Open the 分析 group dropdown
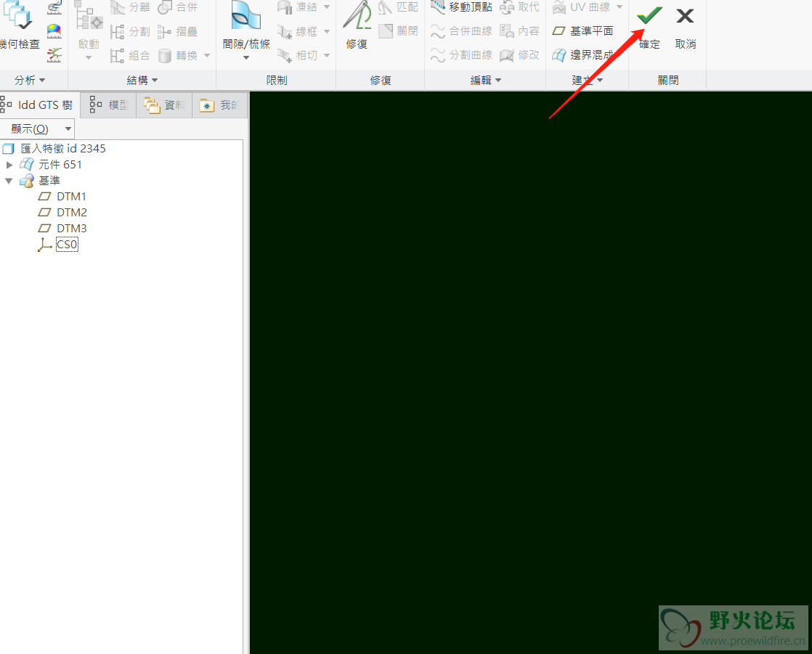Screen dimensions: 812x654 [30, 80]
